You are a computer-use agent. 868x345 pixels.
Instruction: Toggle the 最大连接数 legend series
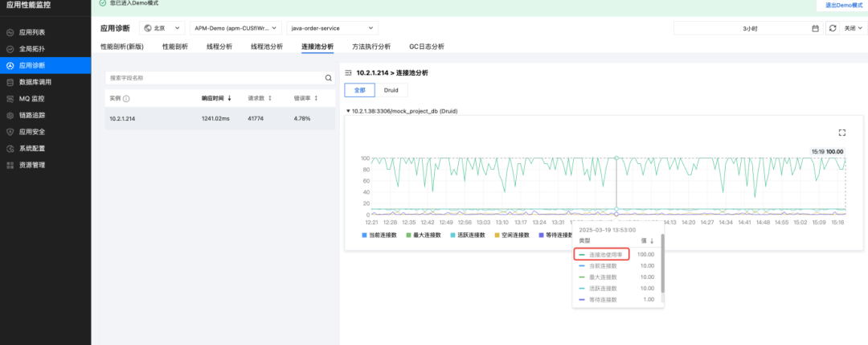[x=424, y=235]
